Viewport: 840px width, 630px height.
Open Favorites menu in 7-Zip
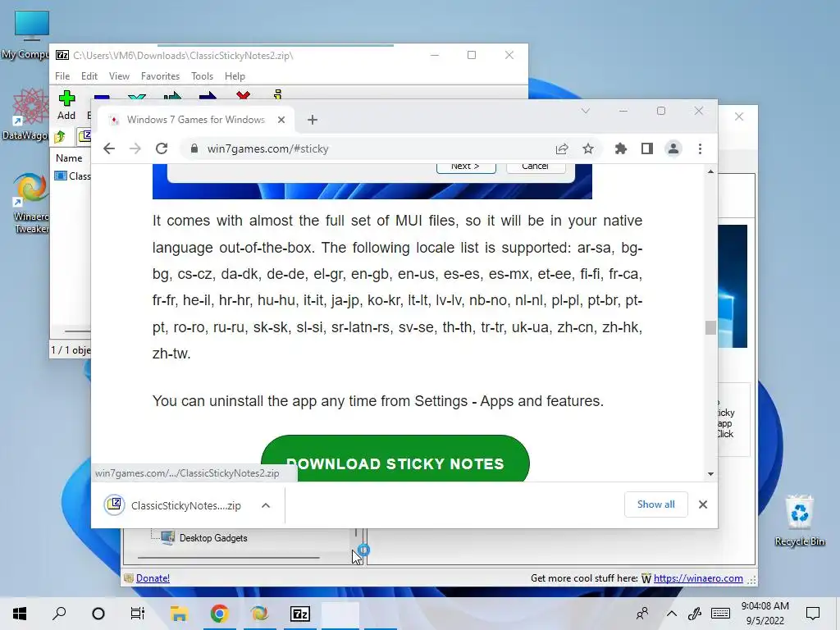(x=160, y=76)
